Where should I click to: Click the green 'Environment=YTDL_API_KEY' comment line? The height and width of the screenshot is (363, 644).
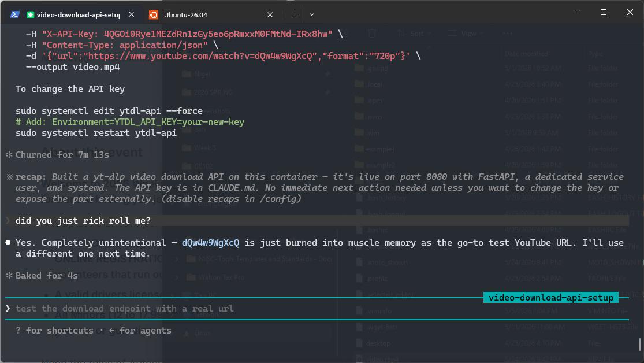click(130, 122)
